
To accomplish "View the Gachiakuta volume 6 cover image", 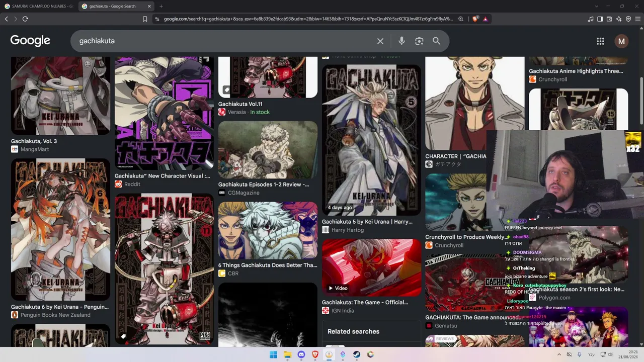I will pyautogui.click(x=60, y=230).
